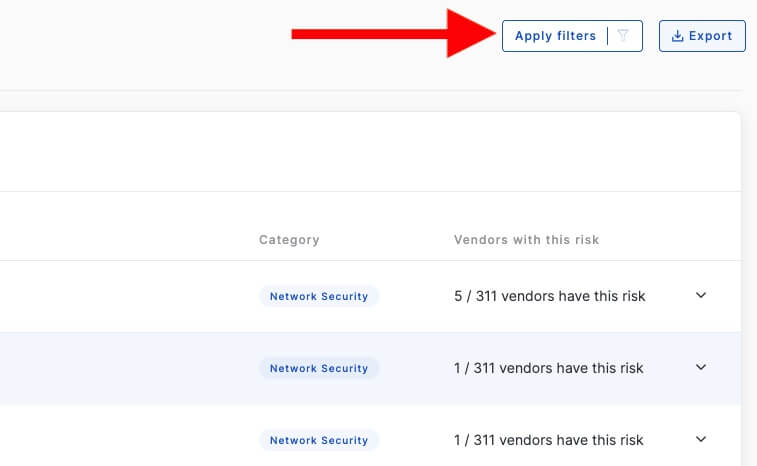Viewport: 757px width, 466px height.
Task: Select Network Security tag in first row
Action: 319,296
